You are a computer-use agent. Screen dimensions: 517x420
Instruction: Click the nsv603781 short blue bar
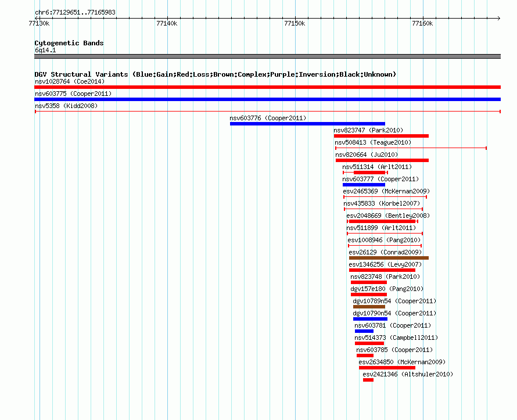pyautogui.click(x=364, y=331)
